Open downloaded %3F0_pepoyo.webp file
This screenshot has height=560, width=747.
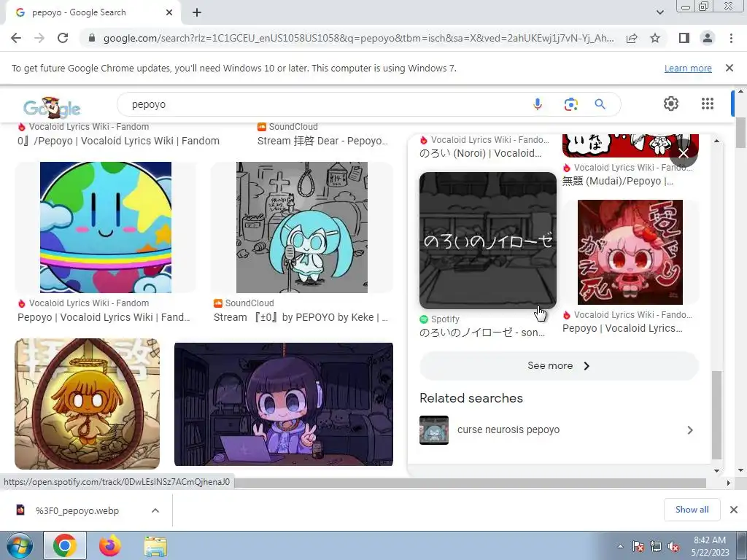click(x=76, y=510)
